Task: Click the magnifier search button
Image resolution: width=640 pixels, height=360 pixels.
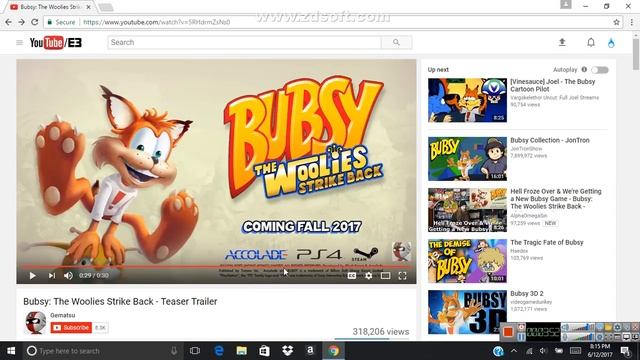Action: click(396, 42)
